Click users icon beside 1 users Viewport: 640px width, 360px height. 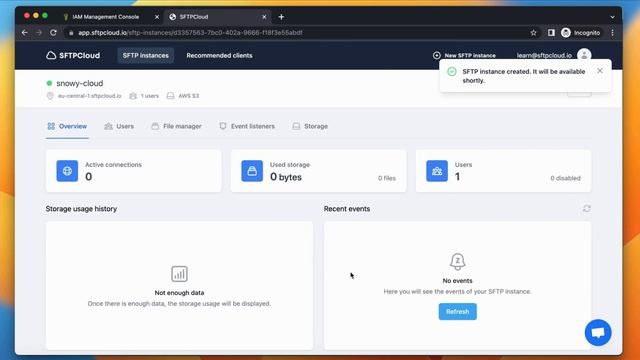tap(133, 96)
